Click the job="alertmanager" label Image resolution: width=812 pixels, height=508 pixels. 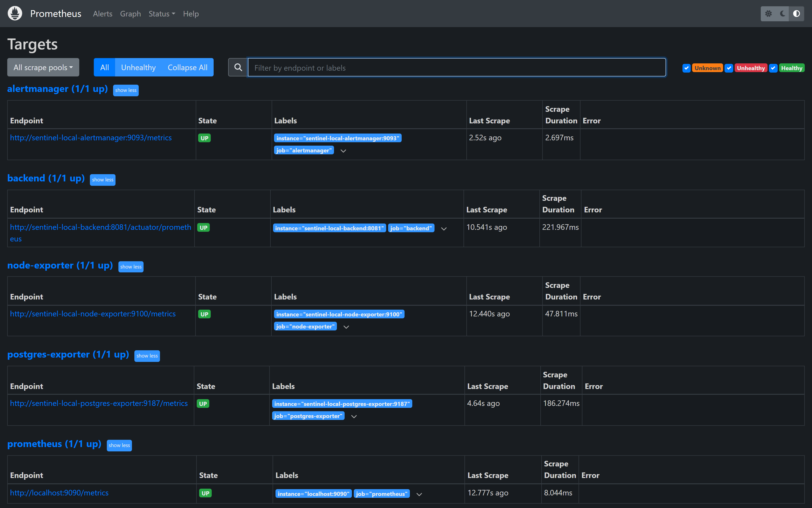pyautogui.click(x=304, y=150)
